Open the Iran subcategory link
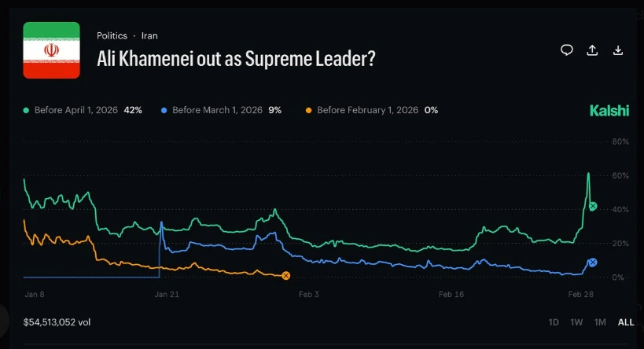This screenshot has width=644, height=349. 149,36
